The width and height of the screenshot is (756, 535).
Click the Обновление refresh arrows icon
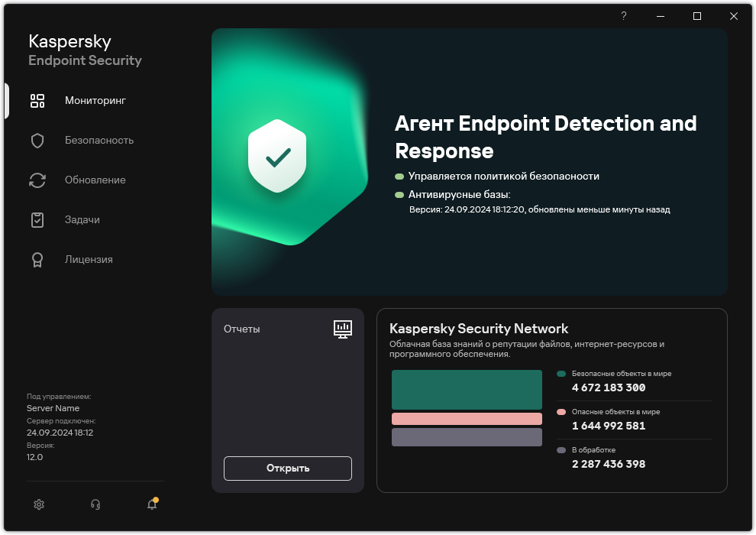coord(37,180)
